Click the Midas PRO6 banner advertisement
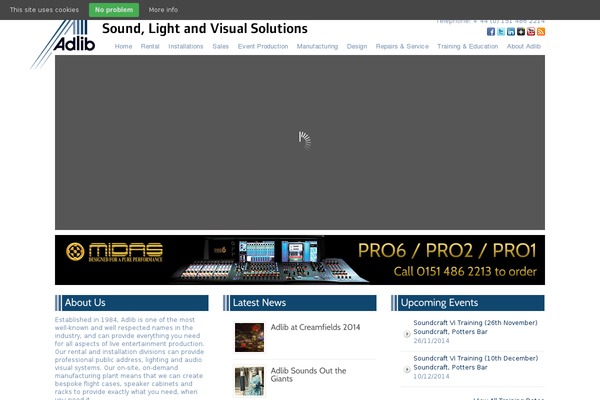 [x=300, y=260]
